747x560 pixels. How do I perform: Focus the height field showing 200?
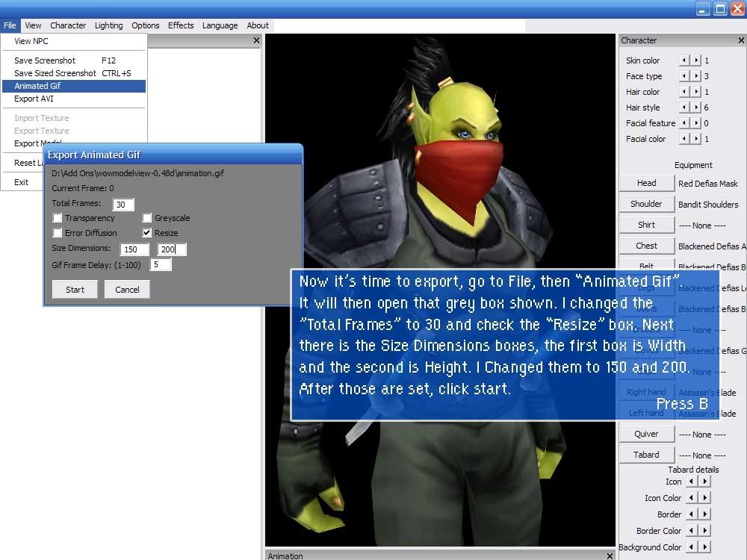[x=172, y=249]
